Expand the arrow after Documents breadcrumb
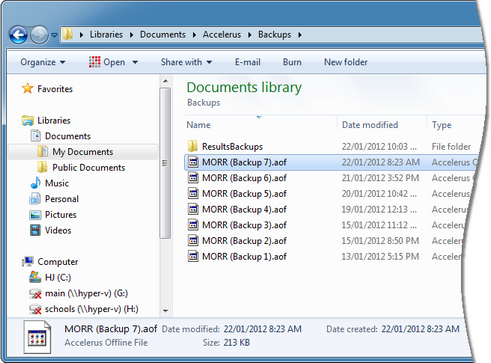 coord(194,35)
